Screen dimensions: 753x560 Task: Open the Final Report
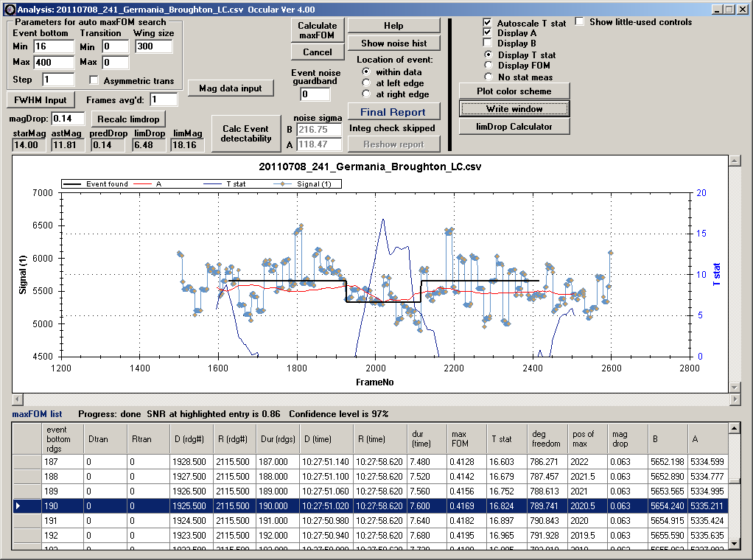pos(393,112)
